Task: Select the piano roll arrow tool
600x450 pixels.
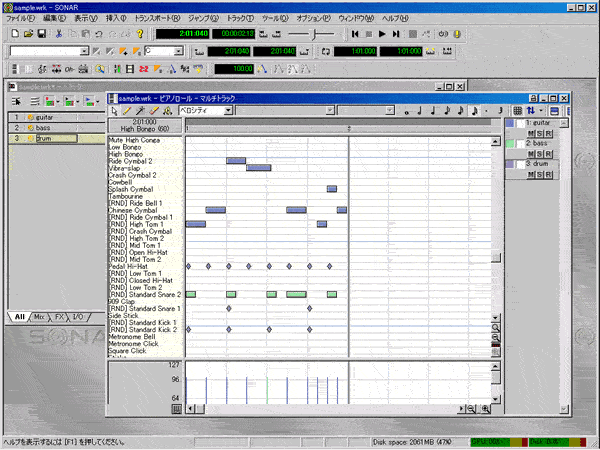Action: [114, 111]
